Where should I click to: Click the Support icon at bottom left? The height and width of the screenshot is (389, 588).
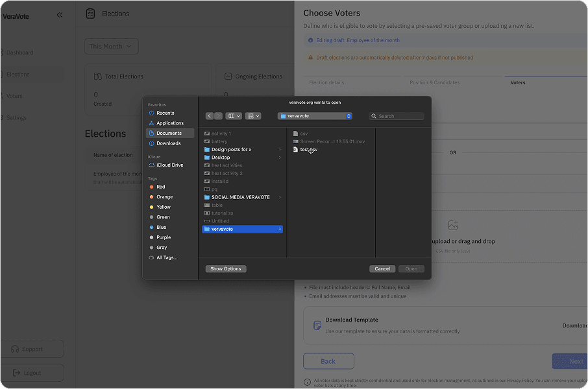click(x=14, y=349)
